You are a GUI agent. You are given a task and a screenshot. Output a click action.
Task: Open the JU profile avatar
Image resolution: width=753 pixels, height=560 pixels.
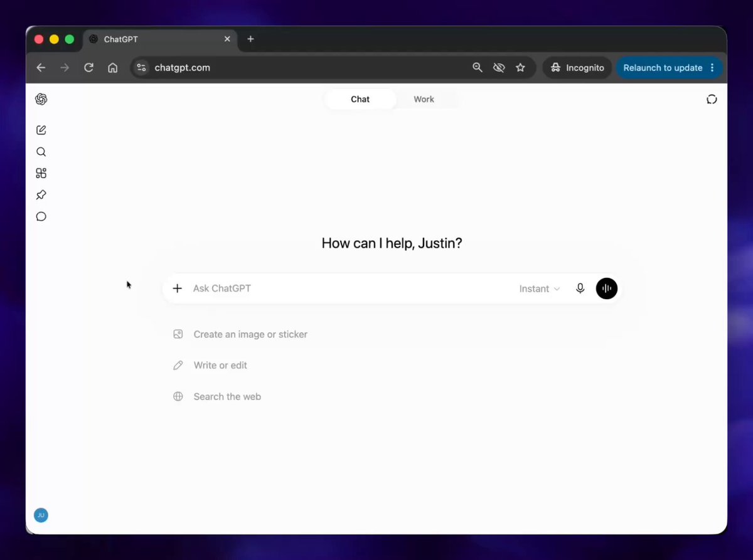click(41, 515)
